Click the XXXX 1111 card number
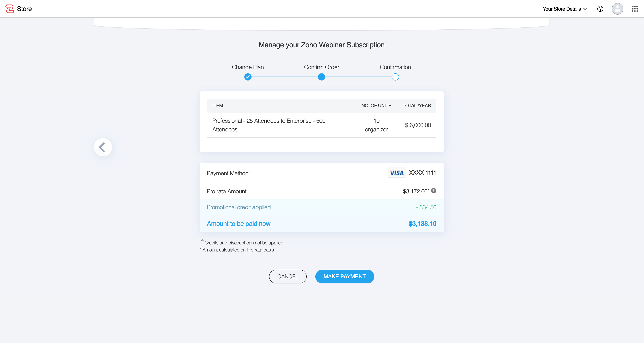This screenshot has height=343, width=644. pos(422,173)
